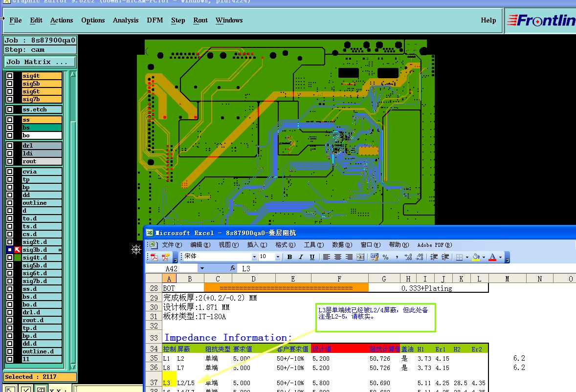
Task: Open the fill color dropdown arrow
Action: 484,257
